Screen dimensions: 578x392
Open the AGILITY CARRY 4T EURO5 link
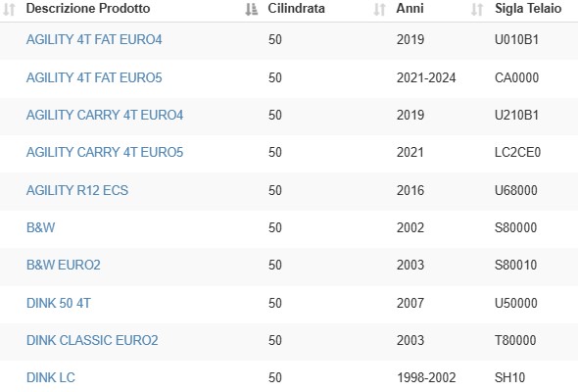[105, 152]
